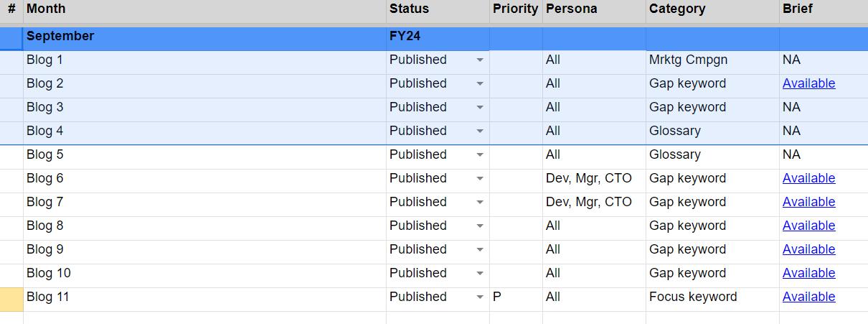The image size is (868, 324).
Task: Select the NA brief cell for Blog 3
Action: (x=824, y=110)
